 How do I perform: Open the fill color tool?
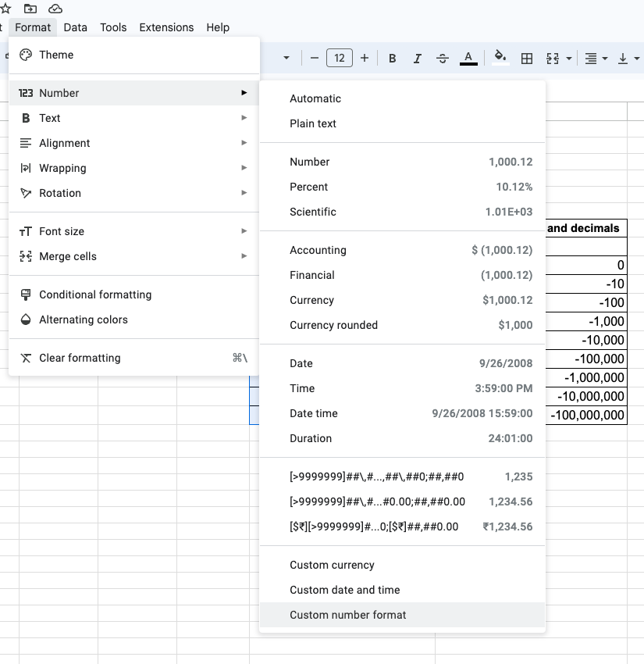(x=500, y=58)
